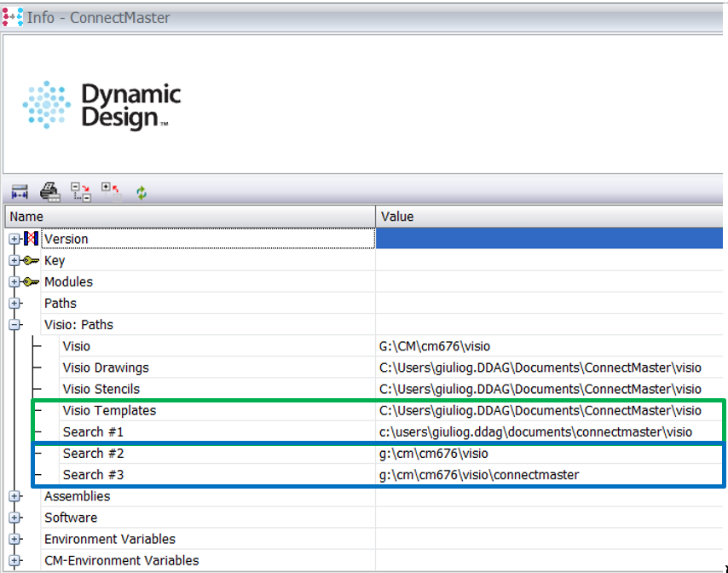
Task: Select the Search #2 row
Action: 93,454
